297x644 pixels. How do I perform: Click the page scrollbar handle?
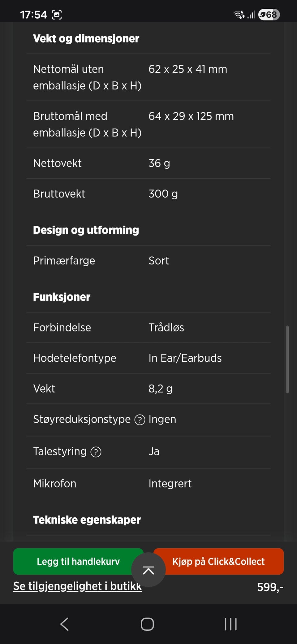point(287,359)
